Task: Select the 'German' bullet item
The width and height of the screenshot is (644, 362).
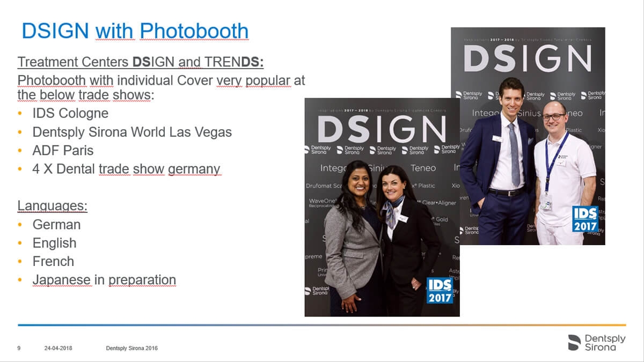Action: [x=56, y=224]
